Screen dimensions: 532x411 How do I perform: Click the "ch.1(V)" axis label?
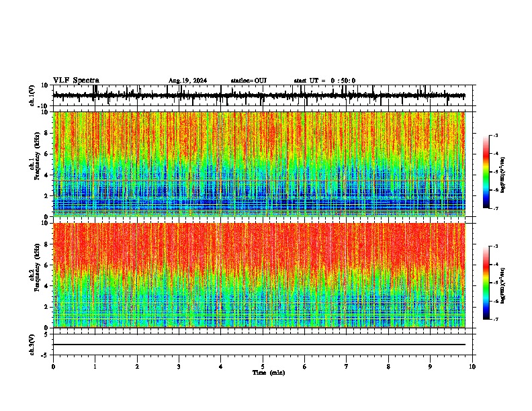pos(32,95)
